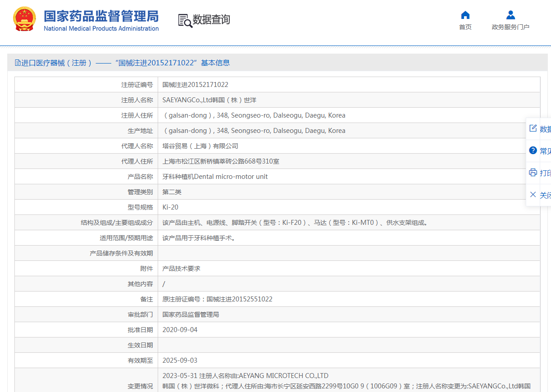Click the 代理人住所 Shanghai address value
Viewport: 551px width, 392px height.
(221, 161)
